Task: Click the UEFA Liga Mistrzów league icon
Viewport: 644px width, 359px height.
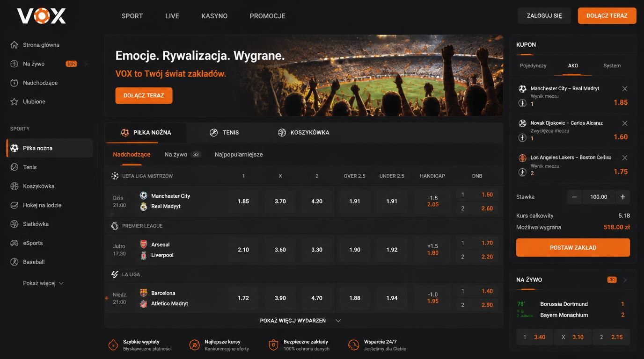Action: (x=115, y=176)
